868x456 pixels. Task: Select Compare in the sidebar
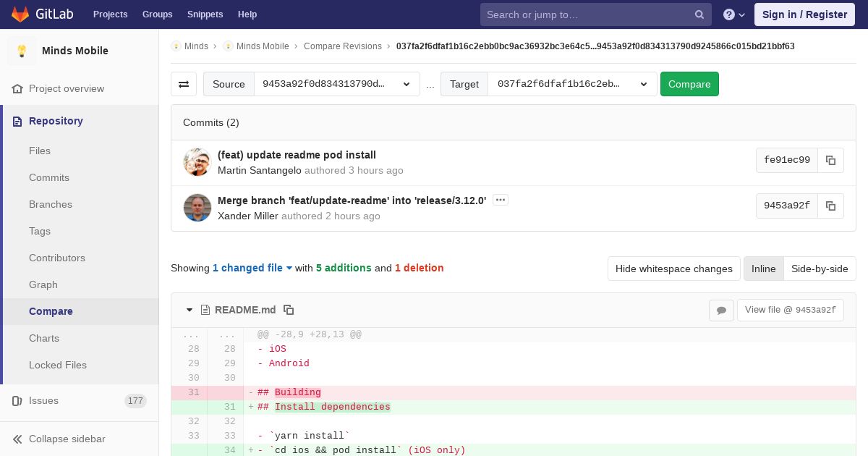51,311
